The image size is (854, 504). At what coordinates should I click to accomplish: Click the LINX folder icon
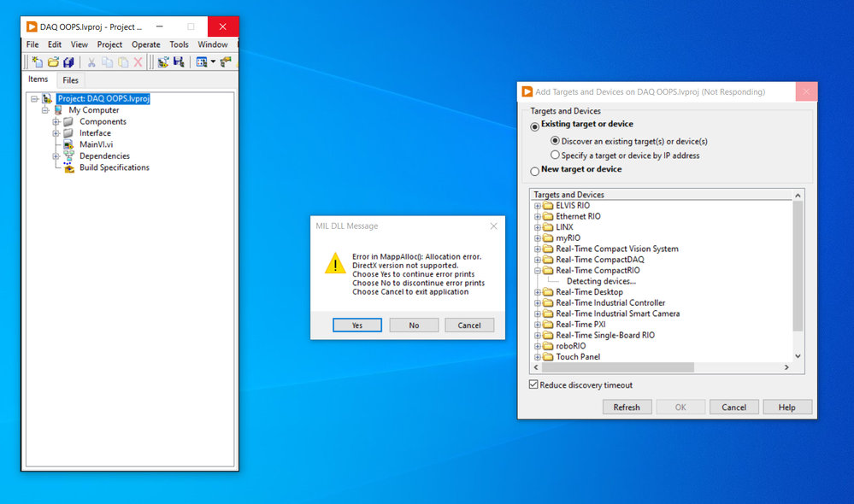tap(548, 227)
